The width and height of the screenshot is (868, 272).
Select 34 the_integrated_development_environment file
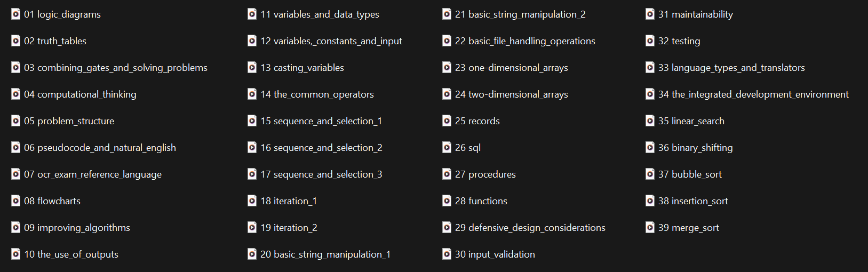pyautogui.click(x=753, y=94)
